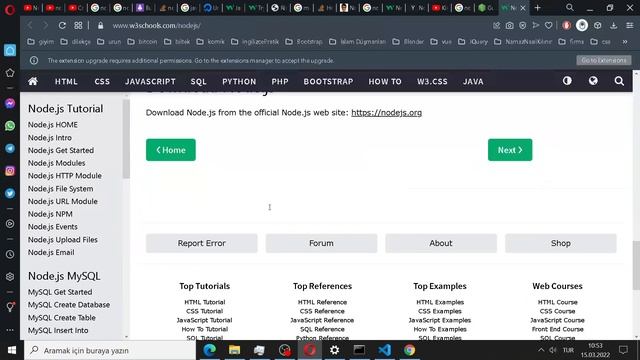The height and width of the screenshot is (360, 640).
Task: Follow the https://nodejs.org link
Action: click(386, 113)
